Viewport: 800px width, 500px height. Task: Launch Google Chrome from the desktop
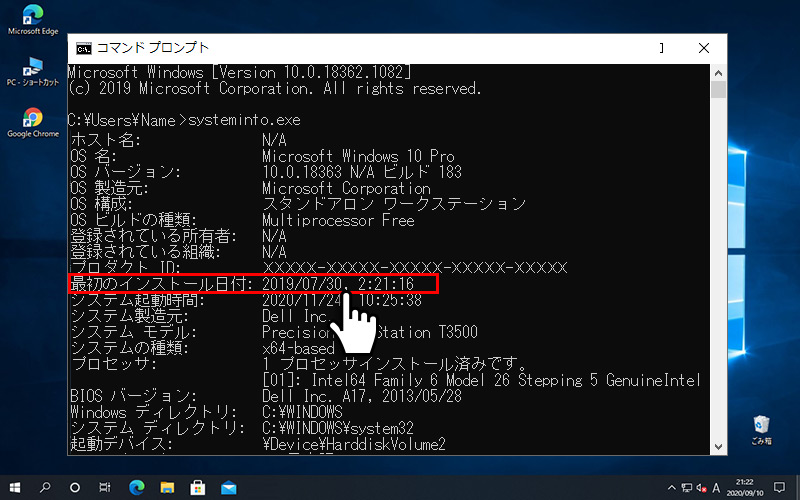pos(33,123)
